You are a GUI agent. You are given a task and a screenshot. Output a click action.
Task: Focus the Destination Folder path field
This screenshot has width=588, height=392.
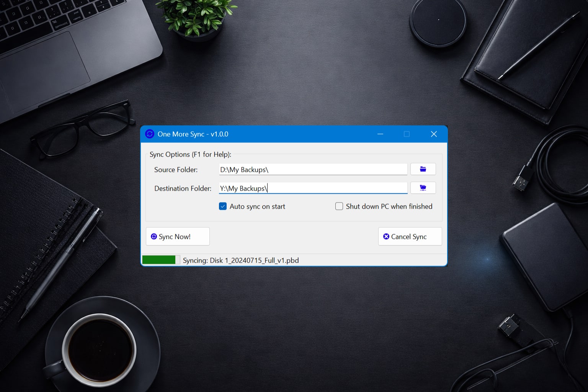pos(313,188)
